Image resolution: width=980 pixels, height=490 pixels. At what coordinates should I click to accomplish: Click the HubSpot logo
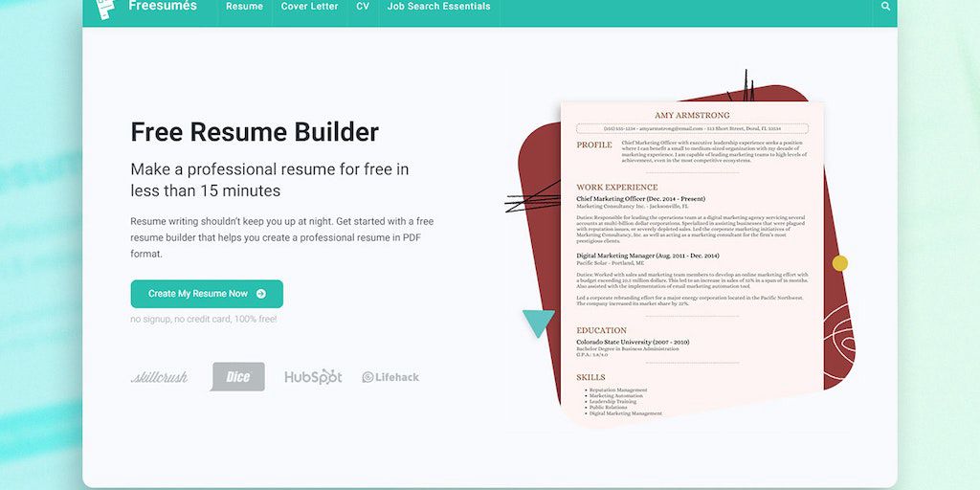[313, 377]
